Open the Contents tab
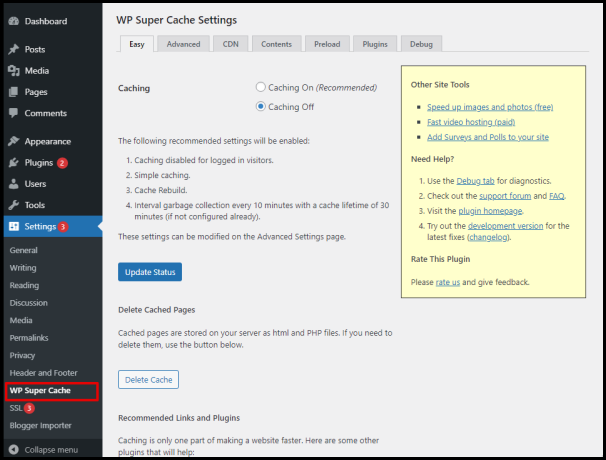606x460 pixels. coord(276,44)
